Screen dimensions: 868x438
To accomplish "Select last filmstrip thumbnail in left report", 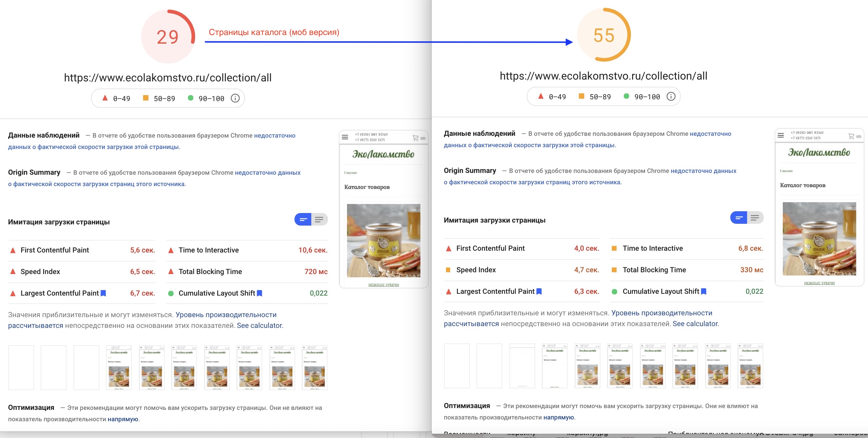I will [x=314, y=368].
